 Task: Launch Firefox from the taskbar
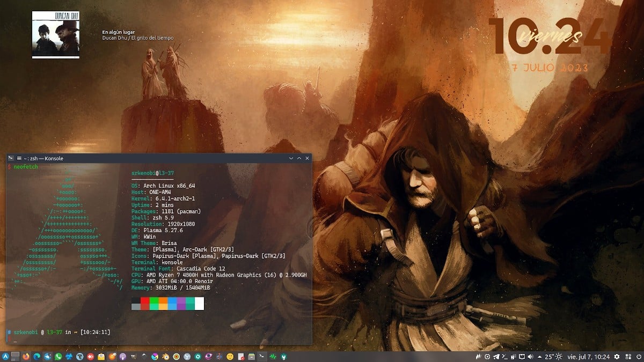(26, 357)
